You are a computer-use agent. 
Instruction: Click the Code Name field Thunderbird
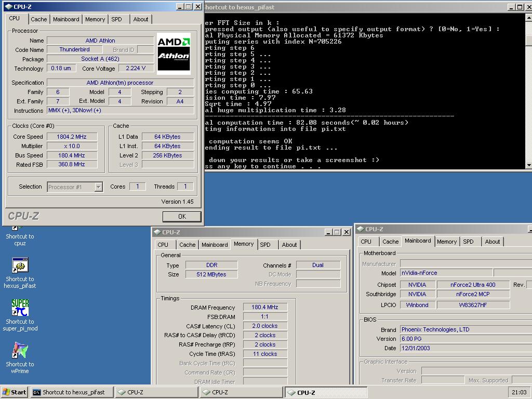[74, 49]
